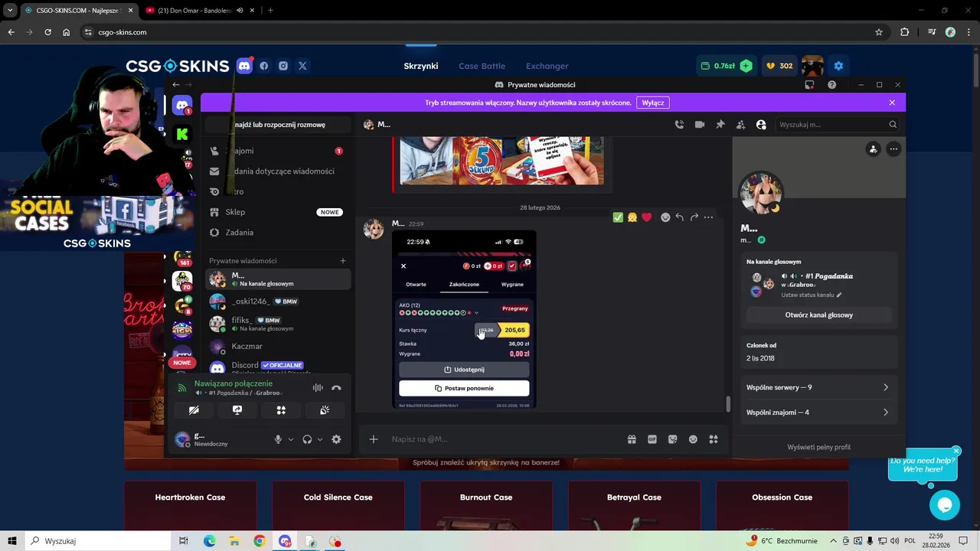
Task: Add funds green plus on CSGO-Skins
Action: pyautogui.click(x=746, y=66)
